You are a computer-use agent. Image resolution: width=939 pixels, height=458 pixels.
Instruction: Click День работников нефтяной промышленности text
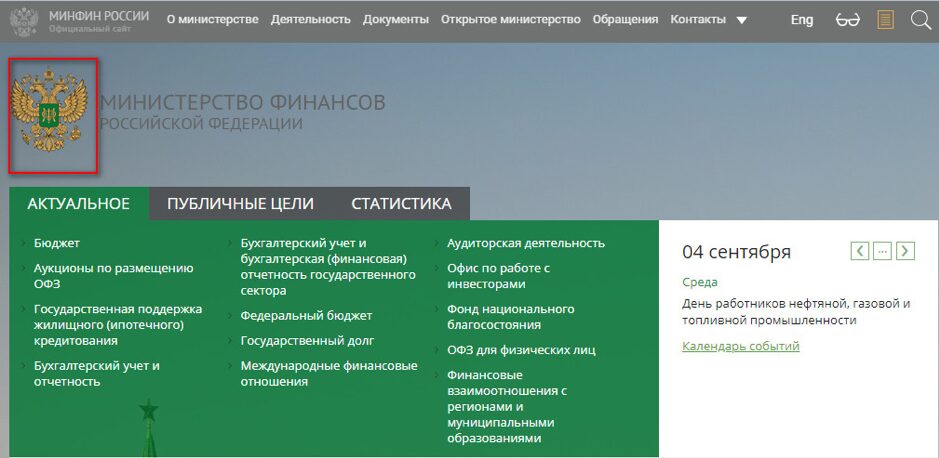coord(796,312)
